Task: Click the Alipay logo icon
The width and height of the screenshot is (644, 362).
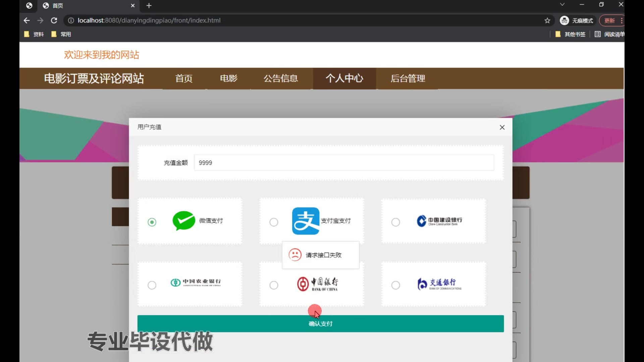Action: point(305,221)
